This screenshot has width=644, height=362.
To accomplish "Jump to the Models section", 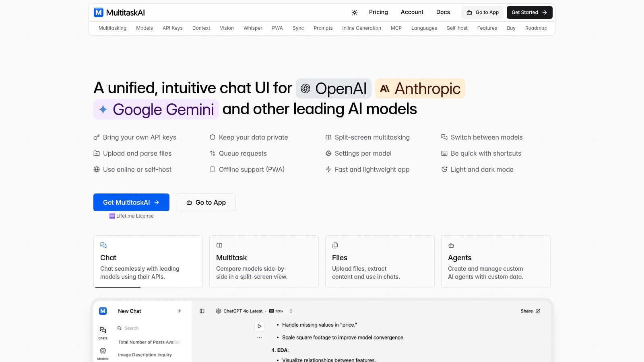I will pyautogui.click(x=144, y=28).
